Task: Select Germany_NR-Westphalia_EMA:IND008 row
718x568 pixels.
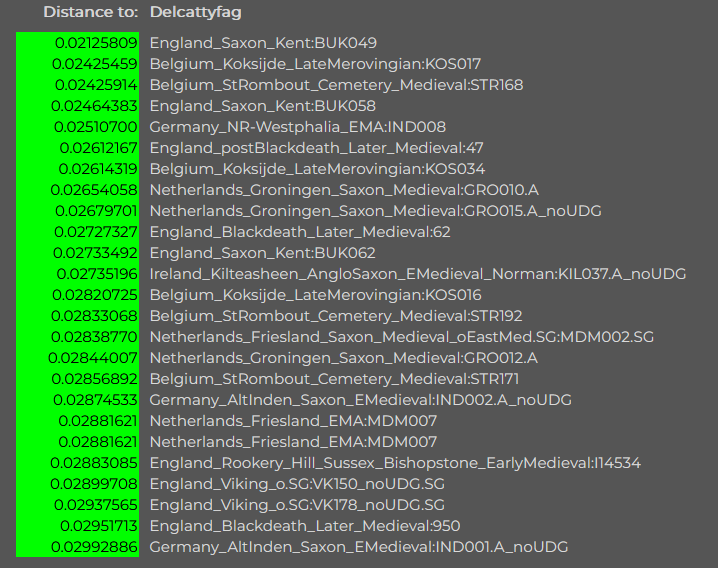Action: [x=297, y=126]
